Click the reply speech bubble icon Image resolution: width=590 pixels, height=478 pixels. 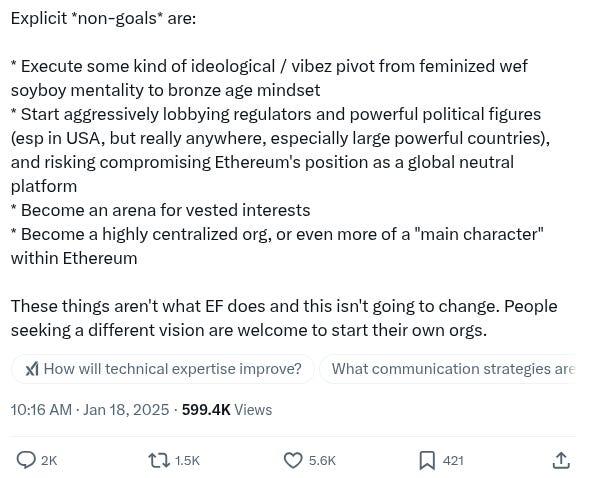click(x=26, y=460)
